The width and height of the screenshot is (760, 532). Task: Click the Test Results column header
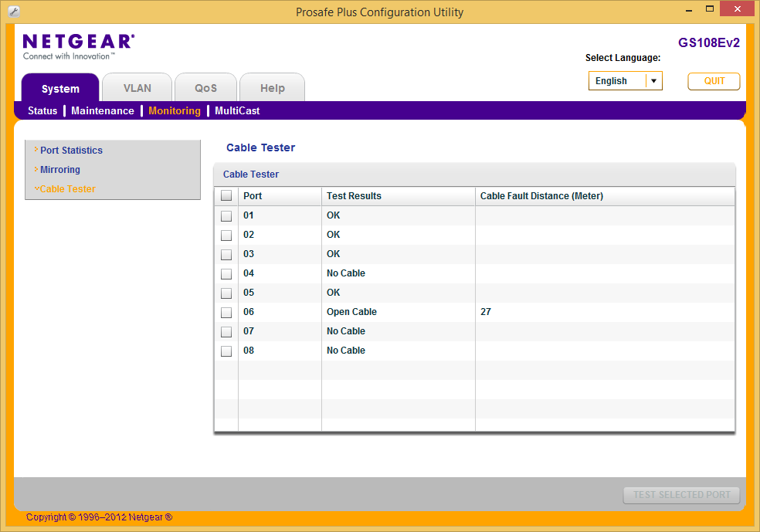[398, 196]
